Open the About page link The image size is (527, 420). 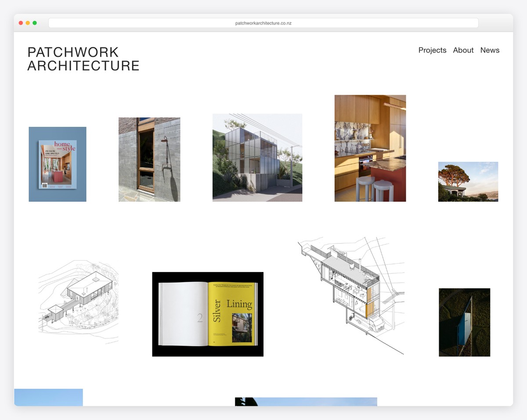click(463, 50)
